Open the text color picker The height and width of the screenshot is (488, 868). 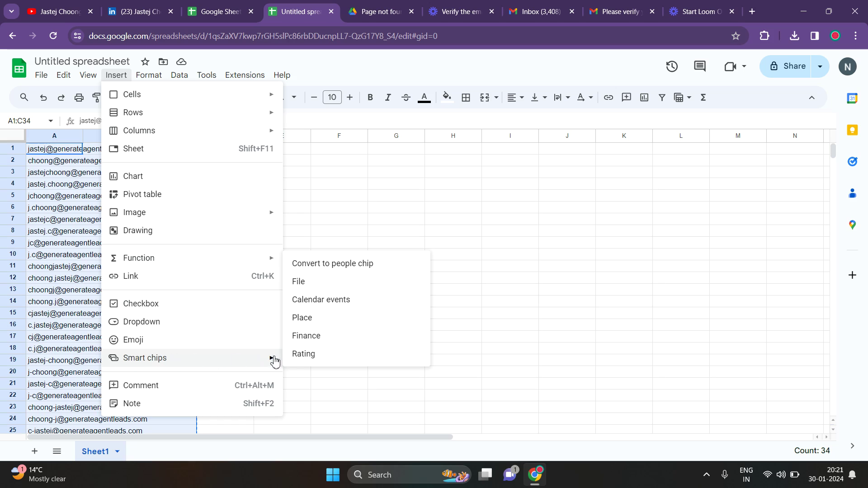point(424,98)
